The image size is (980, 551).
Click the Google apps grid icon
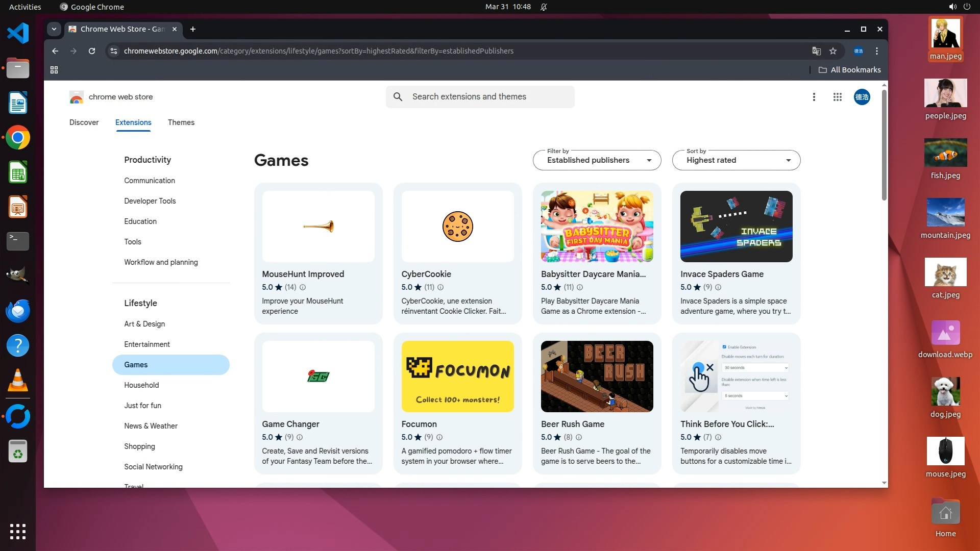click(x=837, y=97)
